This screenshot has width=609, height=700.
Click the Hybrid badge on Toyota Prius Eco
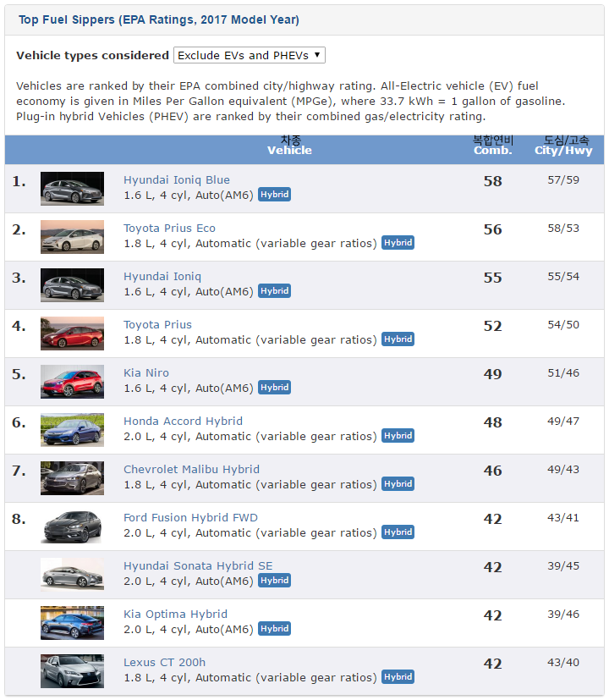398,243
